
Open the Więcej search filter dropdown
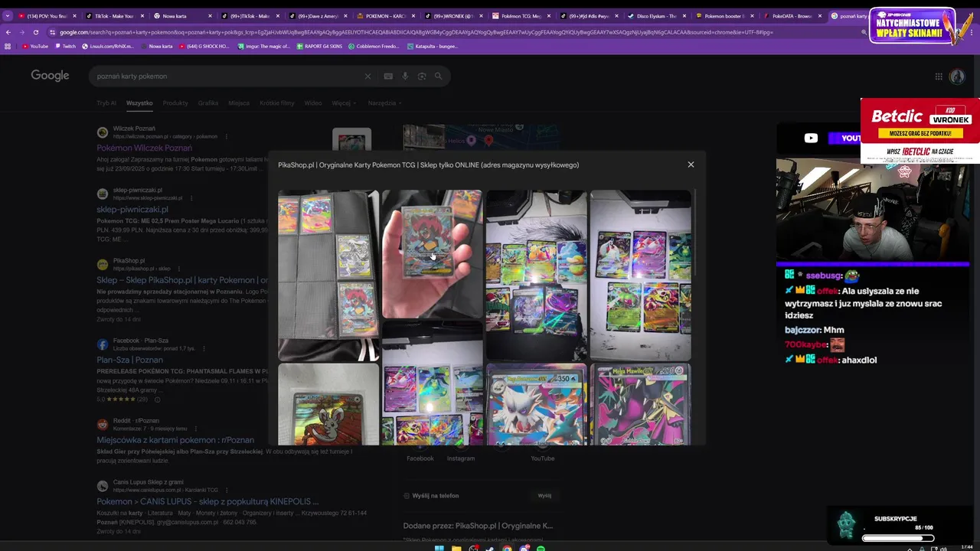point(344,103)
